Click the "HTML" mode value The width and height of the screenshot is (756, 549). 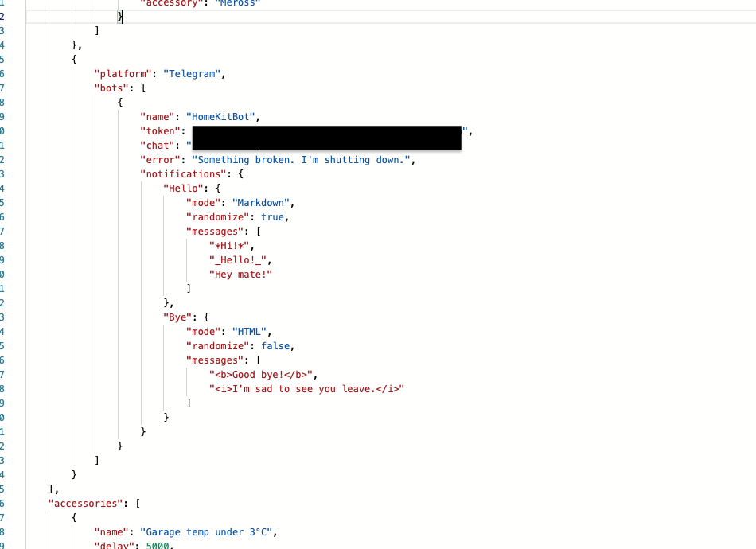251,332
